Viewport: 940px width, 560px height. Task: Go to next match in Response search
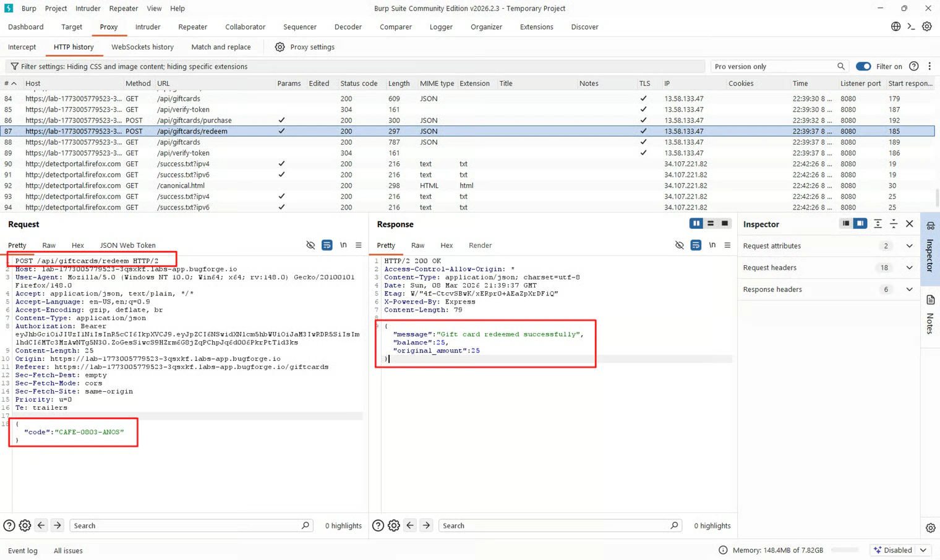coord(426,525)
